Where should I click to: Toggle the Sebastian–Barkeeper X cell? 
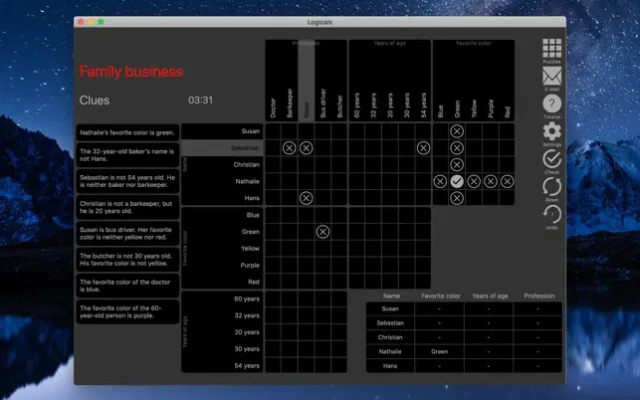click(289, 148)
